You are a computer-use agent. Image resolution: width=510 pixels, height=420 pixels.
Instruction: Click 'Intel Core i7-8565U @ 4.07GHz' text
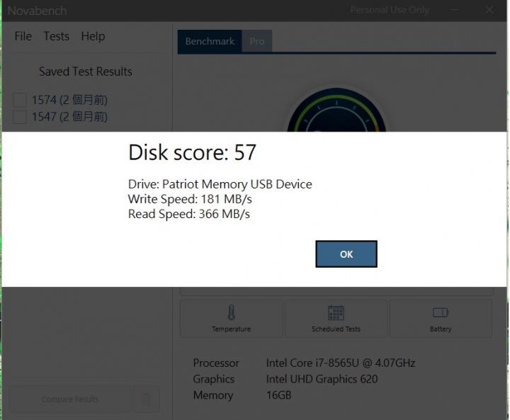341,363
